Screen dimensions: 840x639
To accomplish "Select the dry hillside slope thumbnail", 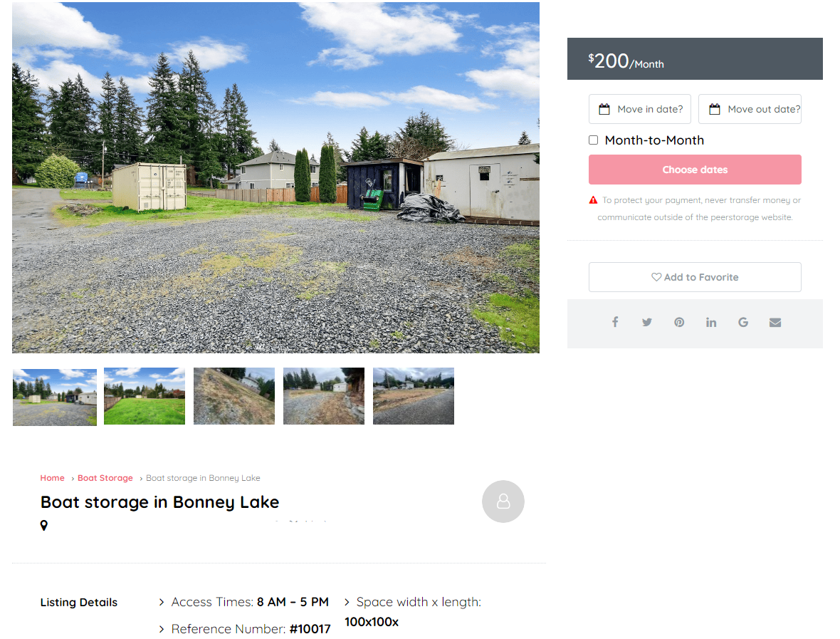I will pos(234,396).
